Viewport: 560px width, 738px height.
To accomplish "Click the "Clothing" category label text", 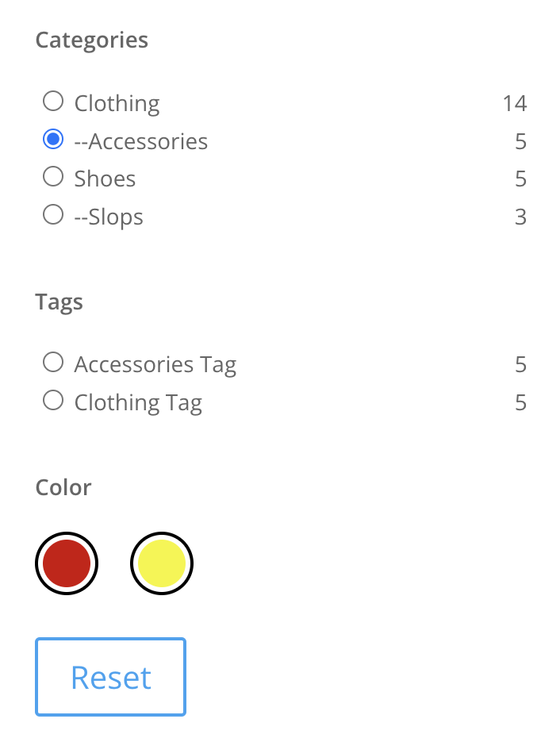I will 117,103.
